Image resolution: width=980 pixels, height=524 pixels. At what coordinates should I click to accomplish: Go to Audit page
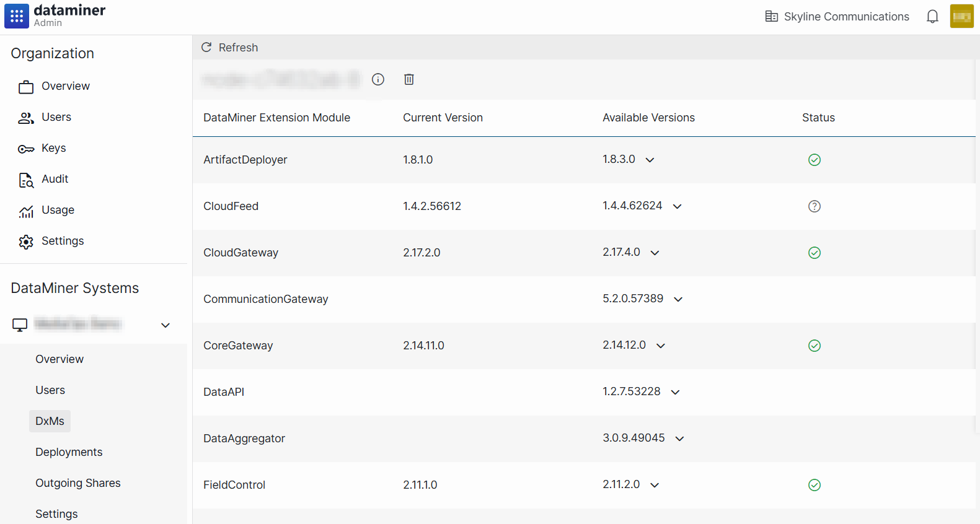coord(55,179)
